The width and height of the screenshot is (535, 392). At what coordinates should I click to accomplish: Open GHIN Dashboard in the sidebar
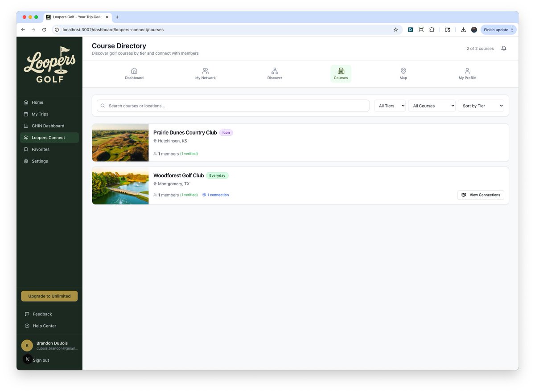click(49, 126)
